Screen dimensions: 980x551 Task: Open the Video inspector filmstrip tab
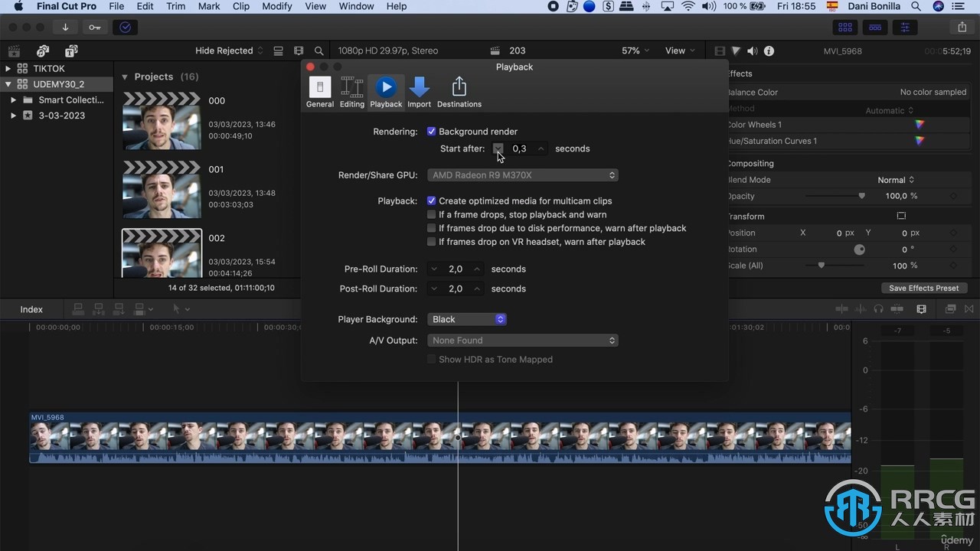tap(719, 51)
